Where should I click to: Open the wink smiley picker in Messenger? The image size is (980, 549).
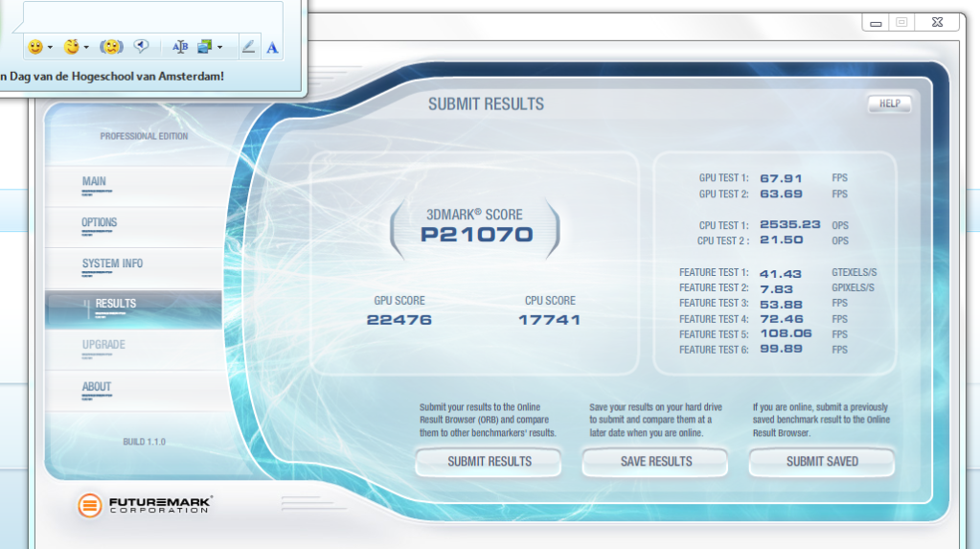pos(72,47)
